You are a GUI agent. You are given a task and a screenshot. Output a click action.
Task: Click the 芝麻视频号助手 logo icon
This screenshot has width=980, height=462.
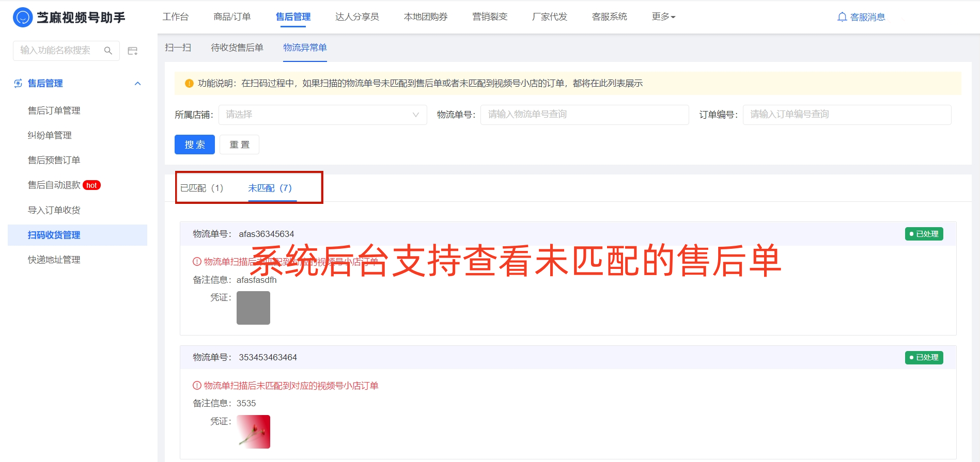click(x=23, y=17)
